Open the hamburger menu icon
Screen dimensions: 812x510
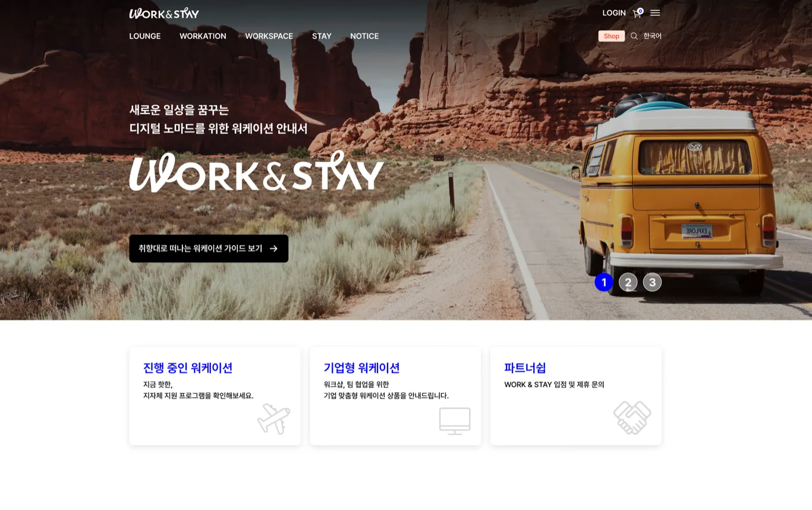[655, 13]
